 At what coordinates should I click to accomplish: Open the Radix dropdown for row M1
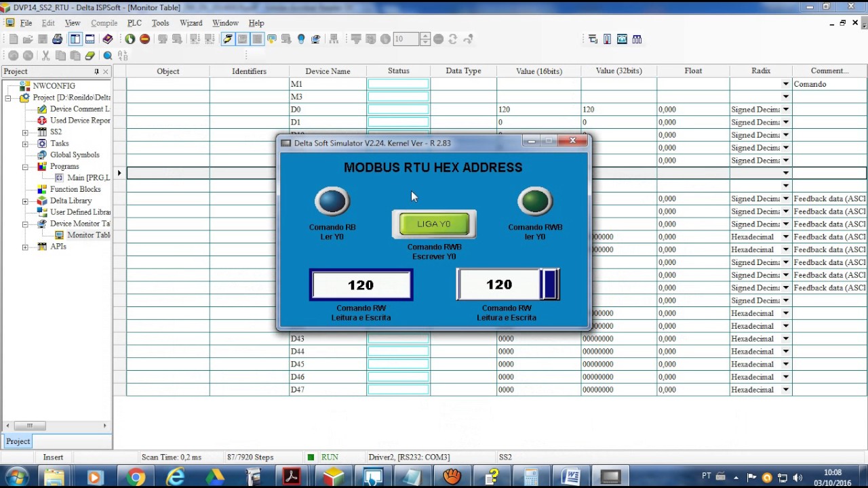pos(785,84)
